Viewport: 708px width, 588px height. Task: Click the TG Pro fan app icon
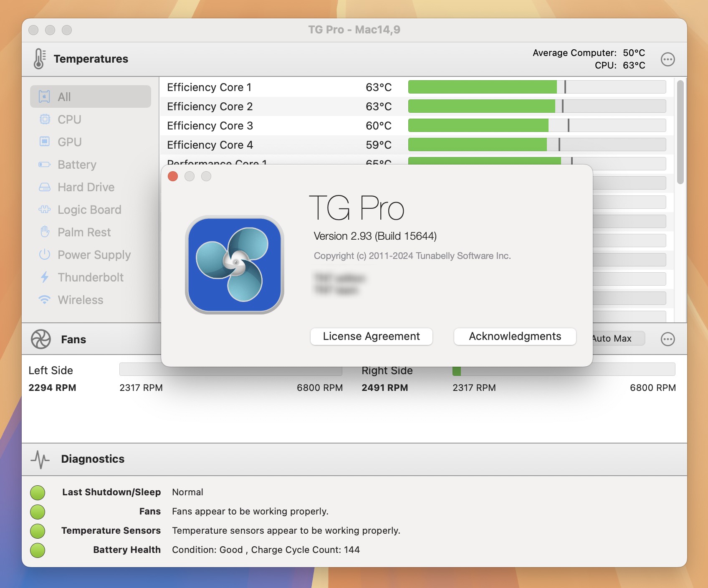(x=235, y=265)
